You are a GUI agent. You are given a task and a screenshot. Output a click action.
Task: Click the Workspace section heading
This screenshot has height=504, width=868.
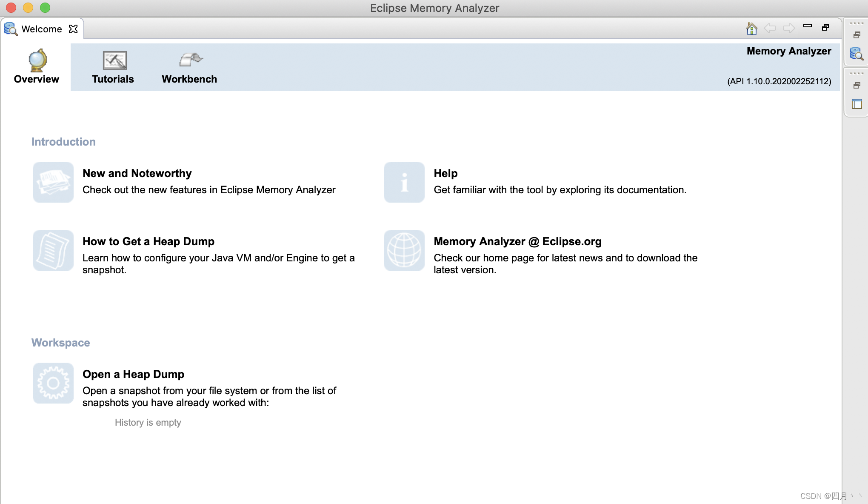pos(61,343)
